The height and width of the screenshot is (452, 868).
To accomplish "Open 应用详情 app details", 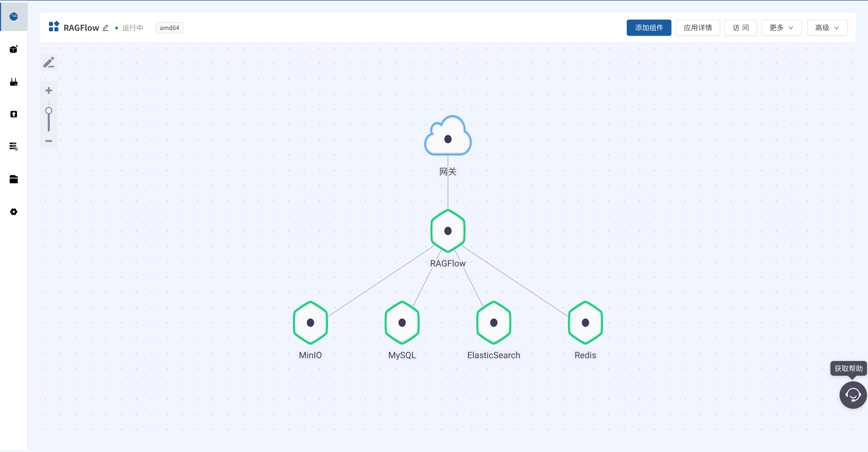I will tap(698, 28).
